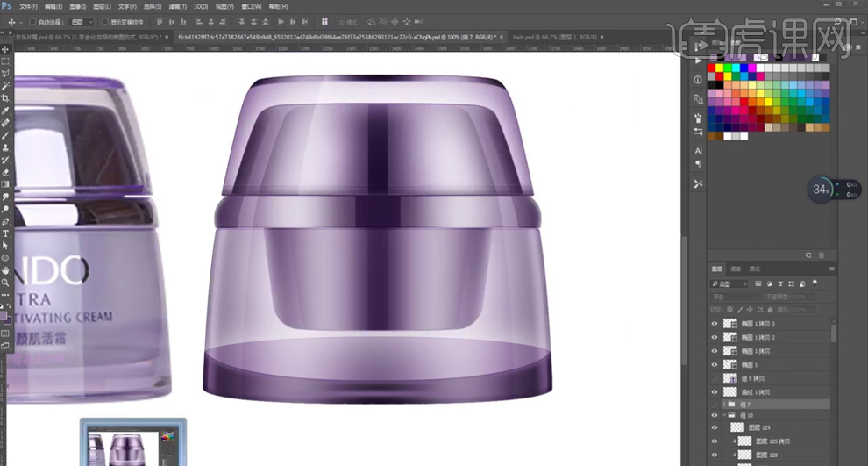Enable the 自动选择 checkbox
Viewport: 868px width, 466px height.
33,22
